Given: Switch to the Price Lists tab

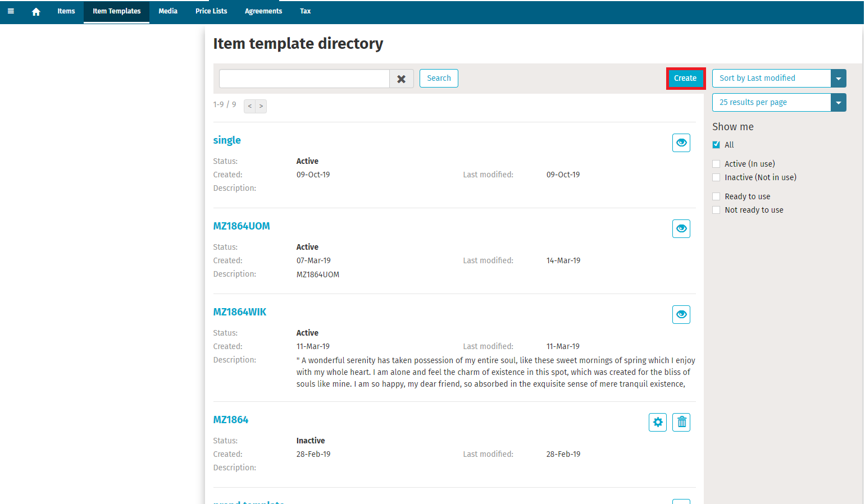Looking at the screenshot, I should click(x=211, y=11).
